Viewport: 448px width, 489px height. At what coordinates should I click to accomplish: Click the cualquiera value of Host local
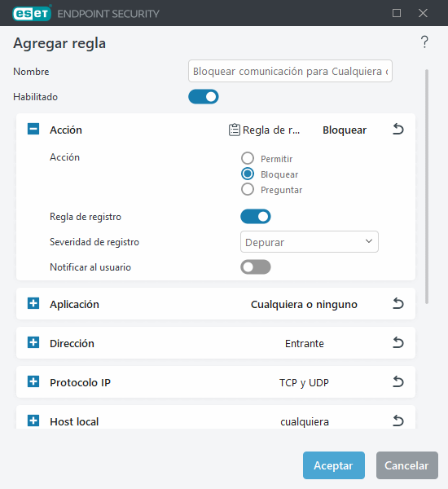305,422
